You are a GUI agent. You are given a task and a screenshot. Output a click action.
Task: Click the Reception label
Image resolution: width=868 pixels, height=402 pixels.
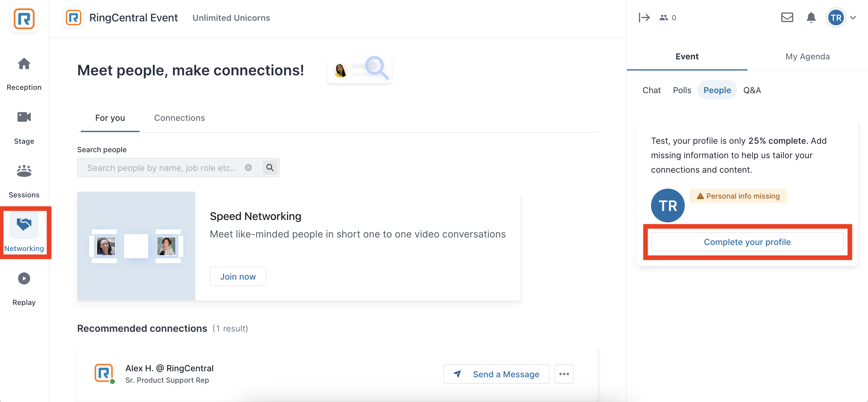(x=24, y=87)
